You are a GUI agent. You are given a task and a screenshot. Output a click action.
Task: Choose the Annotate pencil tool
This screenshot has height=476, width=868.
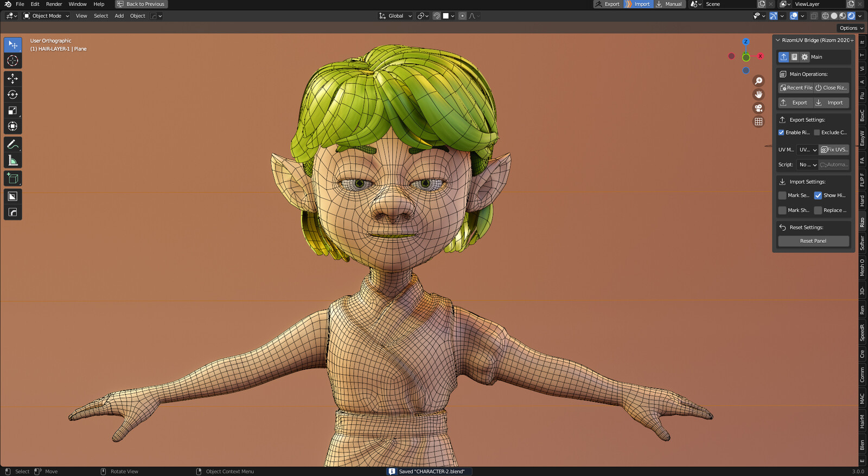(12, 144)
